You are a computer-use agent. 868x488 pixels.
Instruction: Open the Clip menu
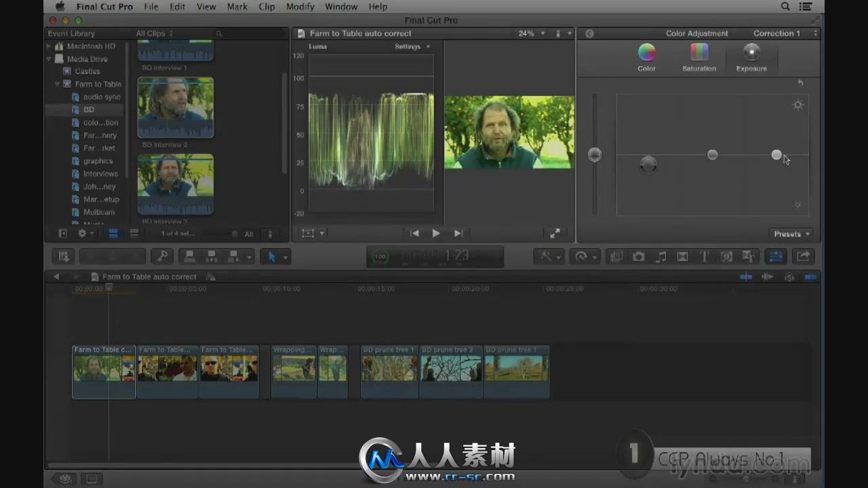click(267, 7)
